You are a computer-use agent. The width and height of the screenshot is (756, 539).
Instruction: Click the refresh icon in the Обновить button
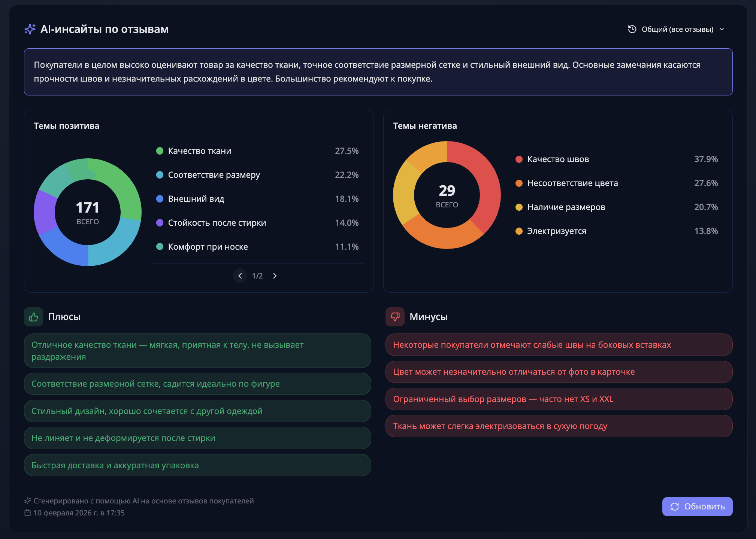pyautogui.click(x=674, y=507)
